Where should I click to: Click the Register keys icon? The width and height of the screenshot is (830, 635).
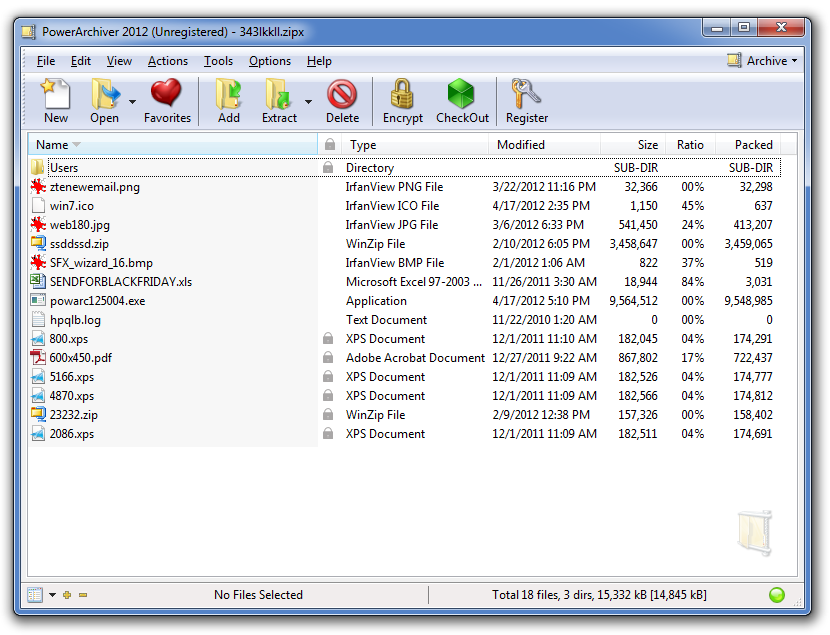point(526,94)
